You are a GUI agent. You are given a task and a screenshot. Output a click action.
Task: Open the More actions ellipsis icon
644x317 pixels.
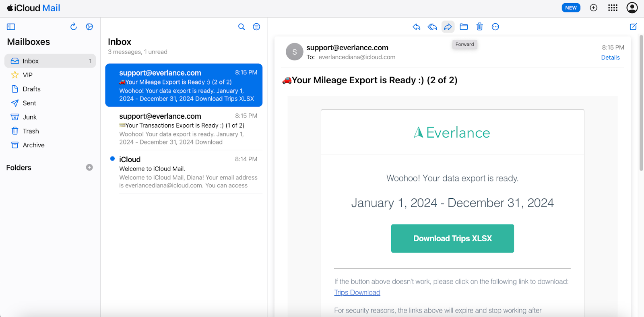(495, 27)
